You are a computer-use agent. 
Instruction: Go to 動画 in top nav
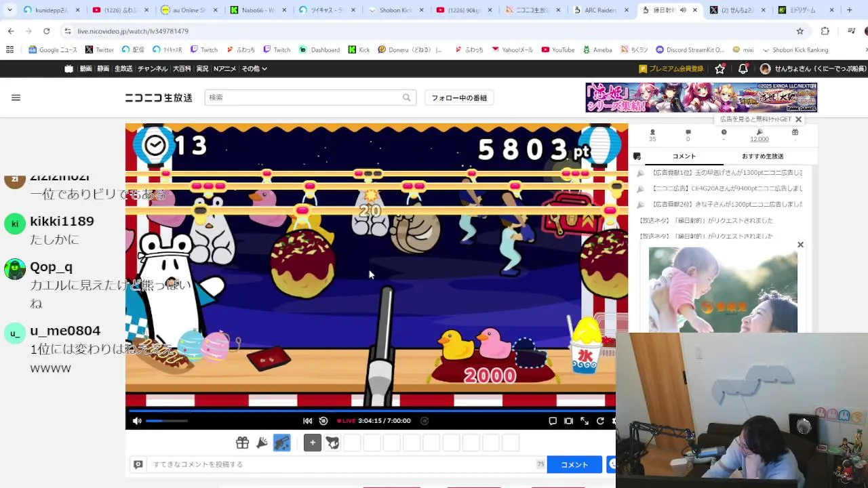85,69
